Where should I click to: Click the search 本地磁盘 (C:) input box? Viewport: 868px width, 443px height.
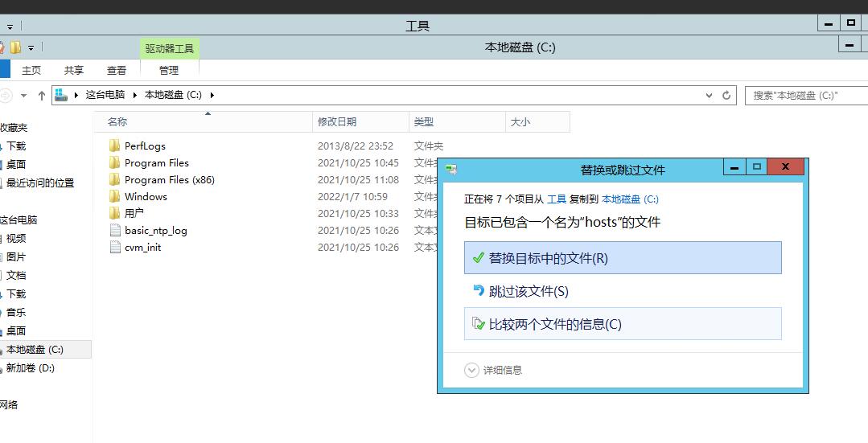pyautogui.click(x=804, y=95)
